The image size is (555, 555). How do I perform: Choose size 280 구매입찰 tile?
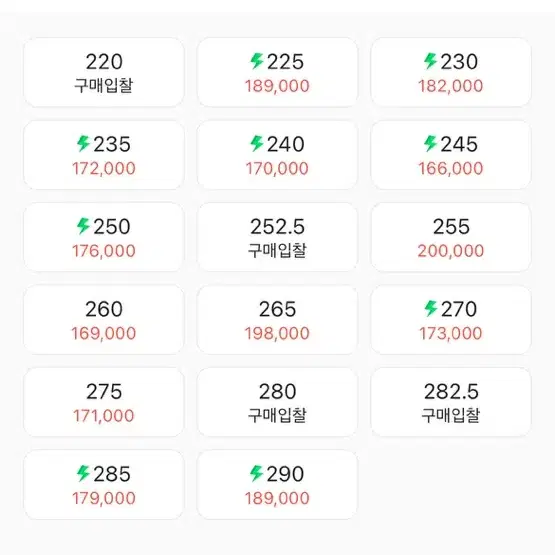(x=277, y=402)
